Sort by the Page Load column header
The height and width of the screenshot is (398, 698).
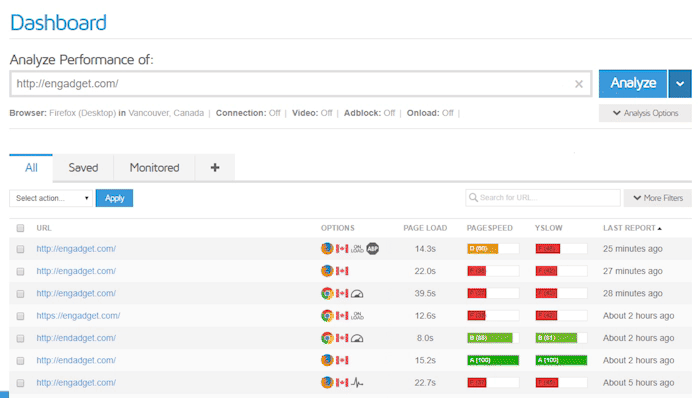425,228
